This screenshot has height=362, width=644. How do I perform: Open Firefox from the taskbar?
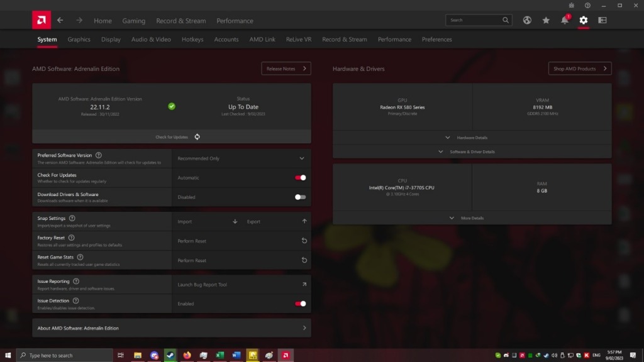click(x=187, y=355)
